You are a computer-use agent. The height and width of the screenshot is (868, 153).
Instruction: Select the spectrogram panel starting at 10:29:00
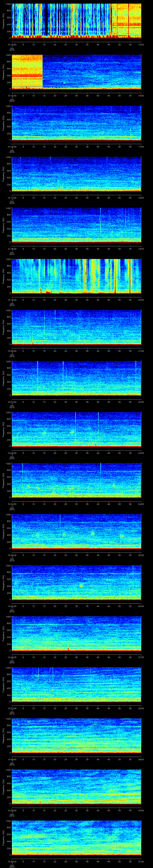point(76,786)
